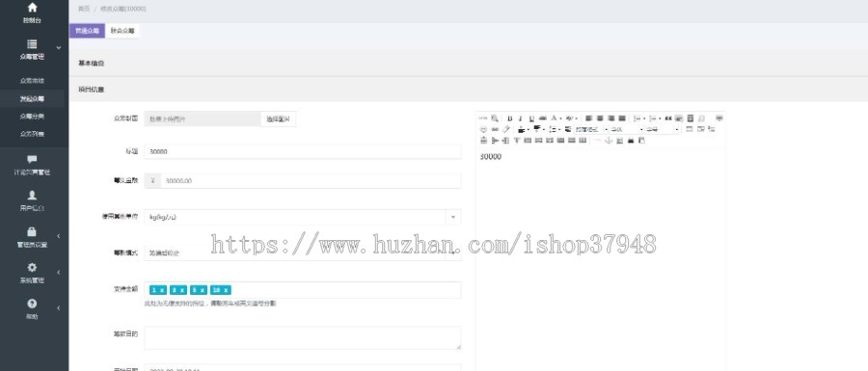
Task: Select 发起众筹 in the sidebar
Action: point(32,99)
